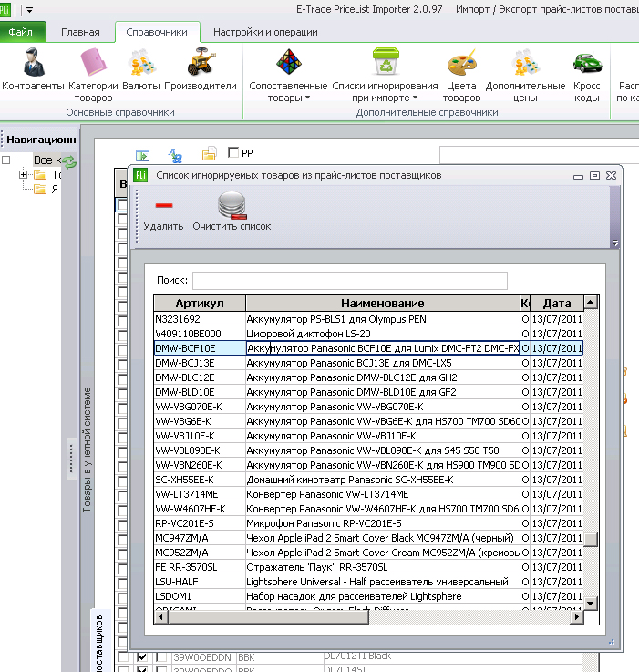Open Категории товаров directory
The image size is (639, 672).
click(x=93, y=75)
